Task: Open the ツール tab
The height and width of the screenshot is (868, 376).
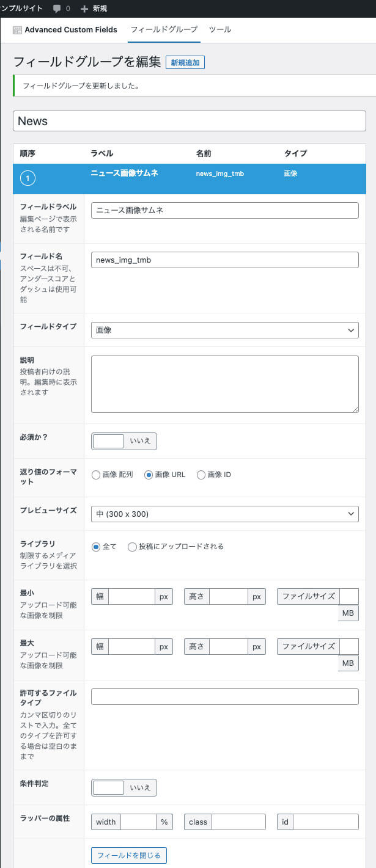Action: (219, 29)
